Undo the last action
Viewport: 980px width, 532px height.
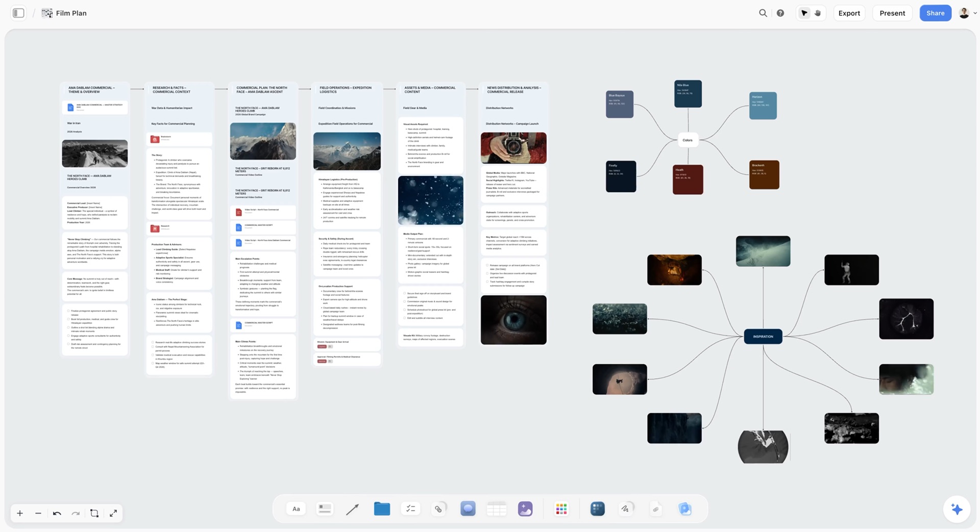pyautogui.click(x=57, y=513)
